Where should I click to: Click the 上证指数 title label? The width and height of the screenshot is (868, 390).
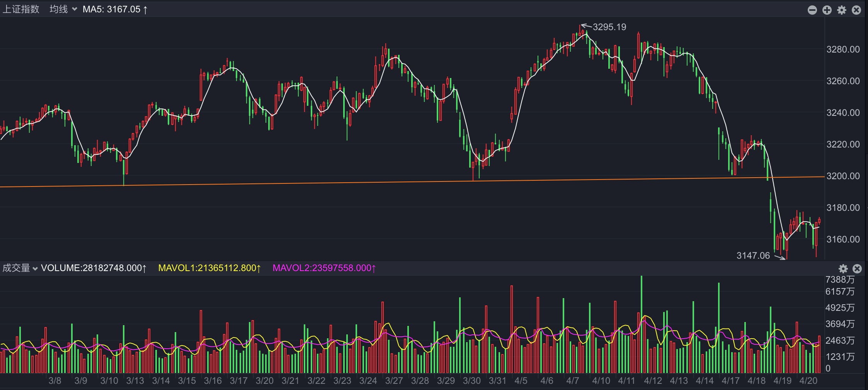point(21,9)
